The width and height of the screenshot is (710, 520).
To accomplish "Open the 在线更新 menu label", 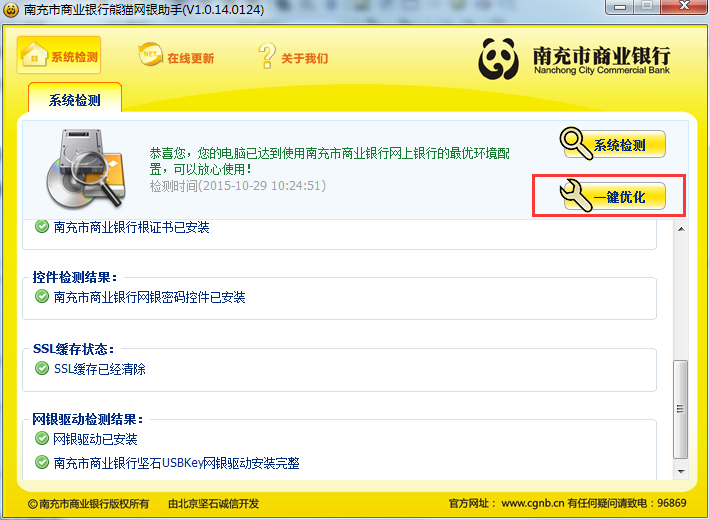I will coord(191,58).
